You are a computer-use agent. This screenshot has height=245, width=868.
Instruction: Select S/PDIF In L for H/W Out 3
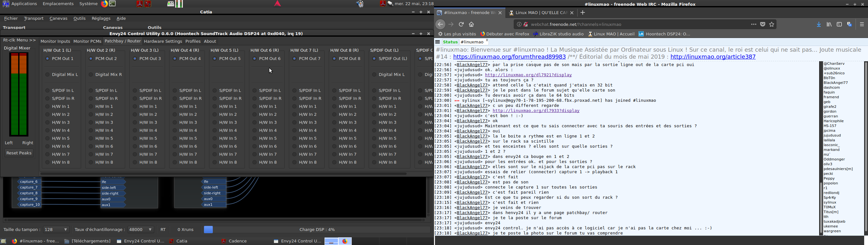coord(135,90)
